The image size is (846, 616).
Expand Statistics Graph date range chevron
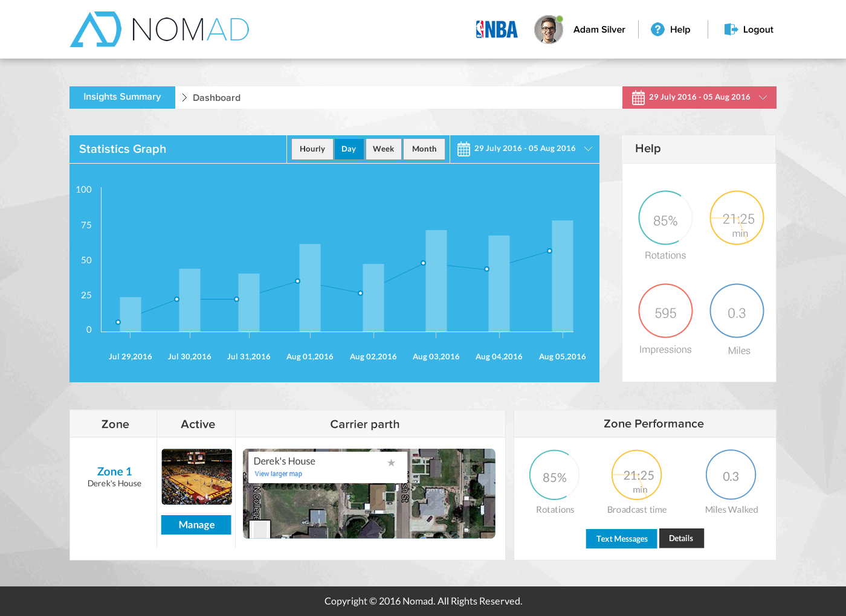pyautogui.click(x=588, y=149)
